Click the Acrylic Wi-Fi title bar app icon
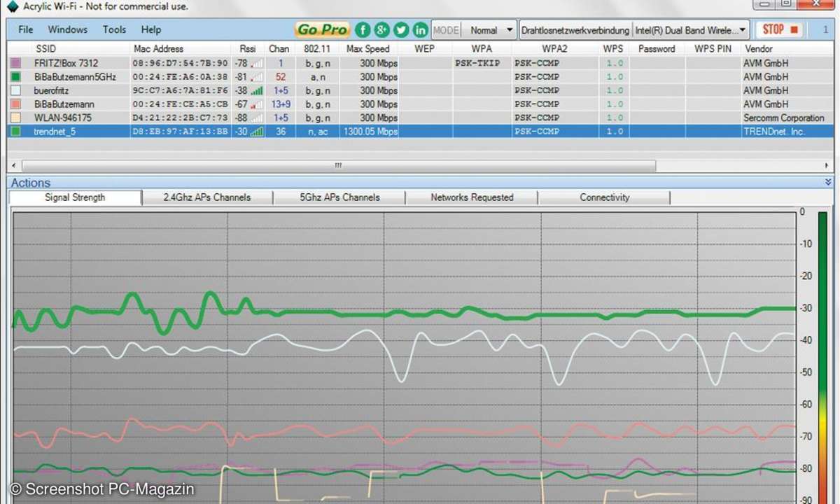 point(11,6)
